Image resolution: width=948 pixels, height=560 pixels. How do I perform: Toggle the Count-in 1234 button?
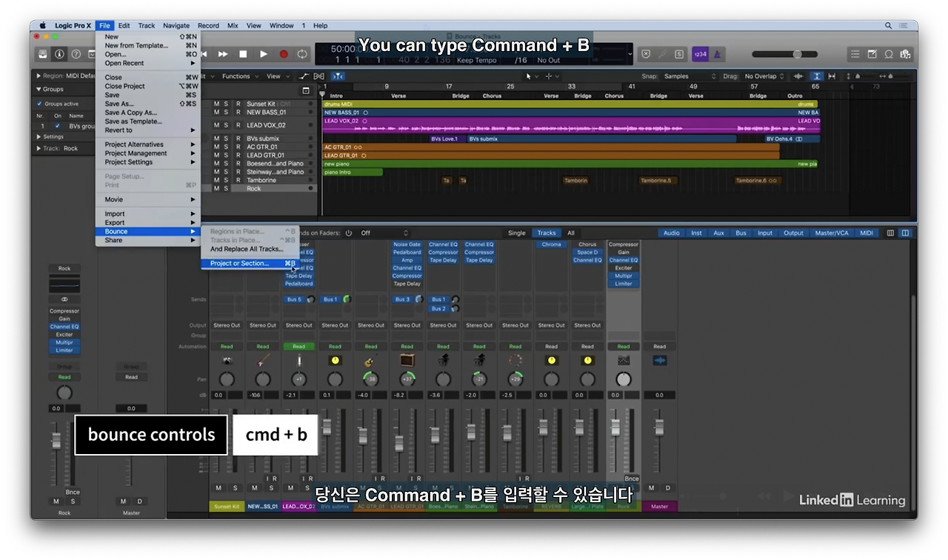[700, 54]
